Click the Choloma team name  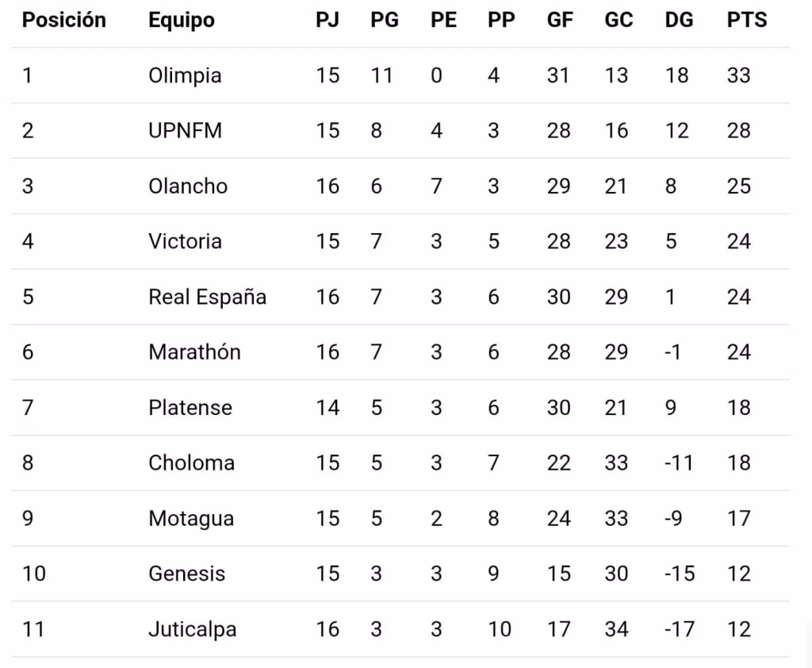point(191,463)
